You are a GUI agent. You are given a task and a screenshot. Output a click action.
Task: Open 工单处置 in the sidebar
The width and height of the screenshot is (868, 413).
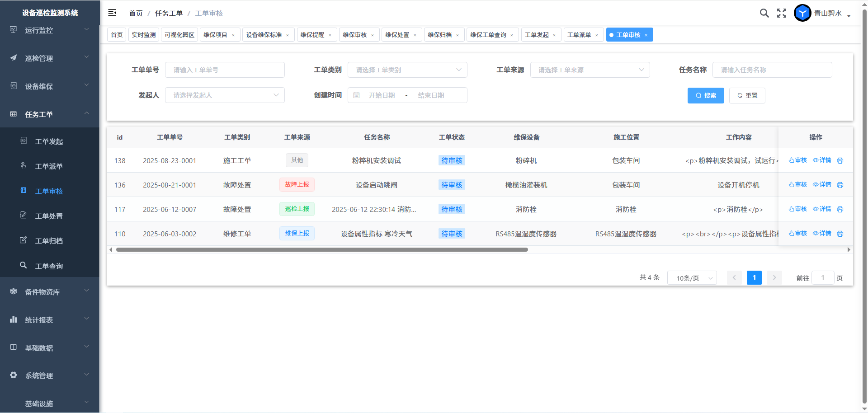tap(49, 216)
